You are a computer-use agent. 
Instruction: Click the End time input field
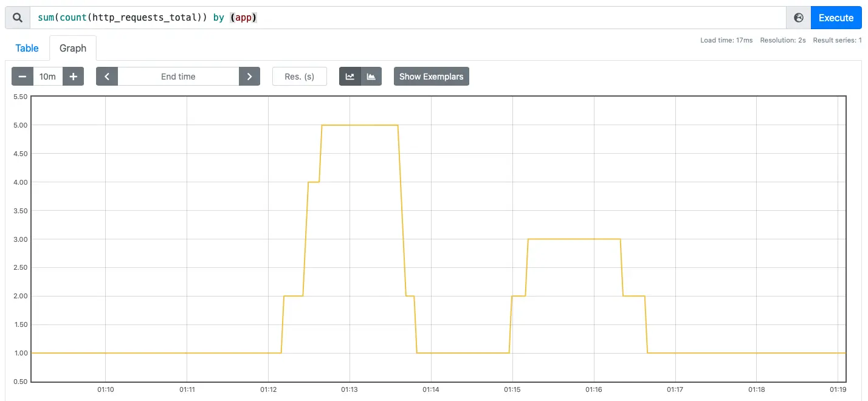(x=178, y=77)
